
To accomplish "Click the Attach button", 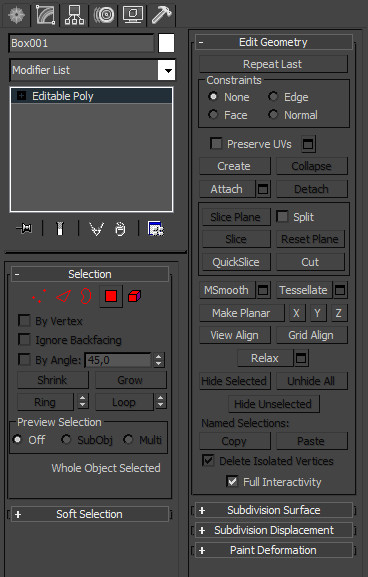I will tap(227, 189).
